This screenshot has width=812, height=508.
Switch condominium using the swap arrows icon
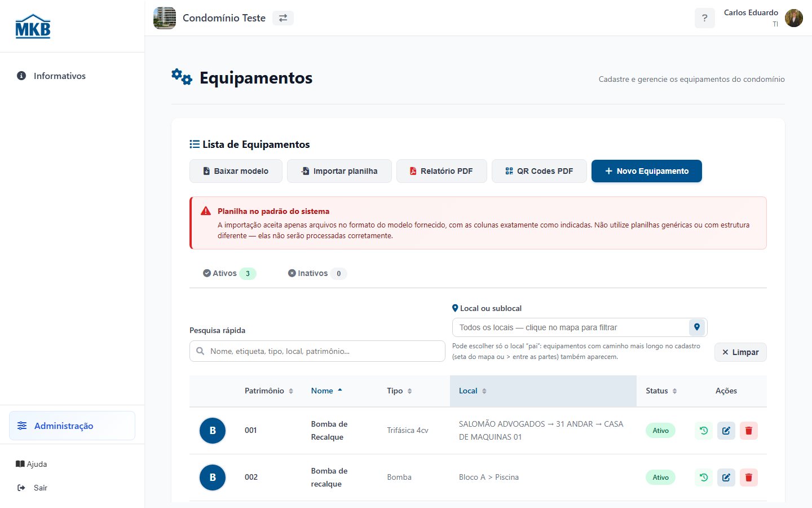283,18
